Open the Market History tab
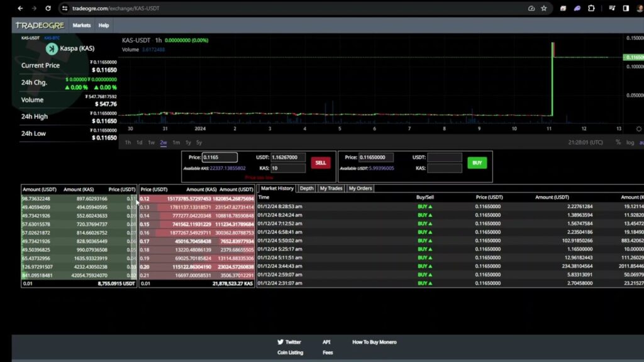Screen dimensions: 644x362 point(277,189)
